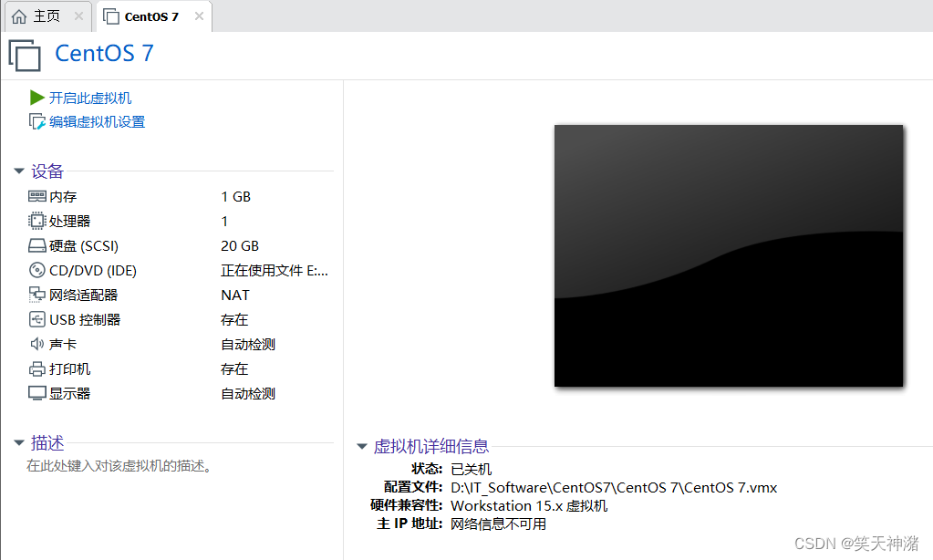This screenshot has height=560, width=933.
Task: Open the 声卡 sound card entry
Action: coord(63,345)
